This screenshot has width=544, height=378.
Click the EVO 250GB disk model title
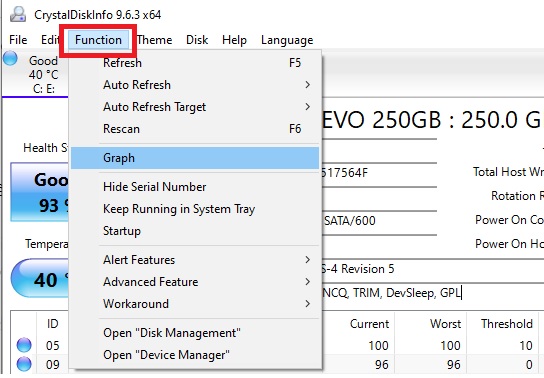(432, 120)
